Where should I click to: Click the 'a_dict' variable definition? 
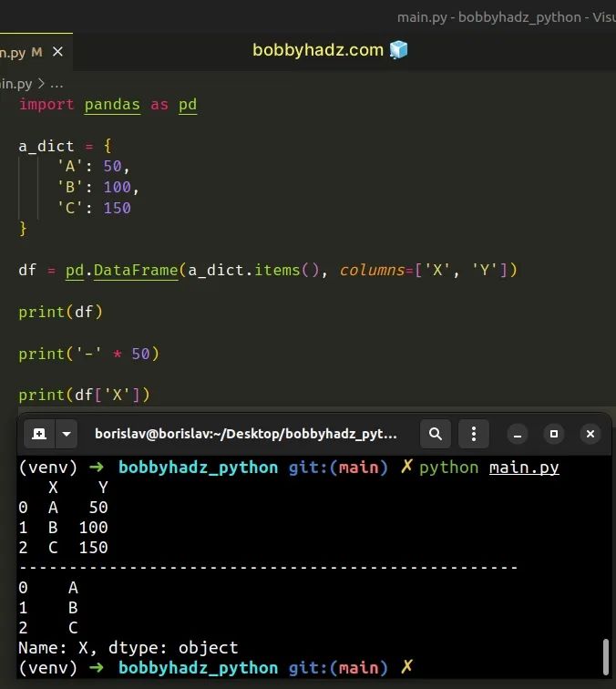[x=46, y=146]
